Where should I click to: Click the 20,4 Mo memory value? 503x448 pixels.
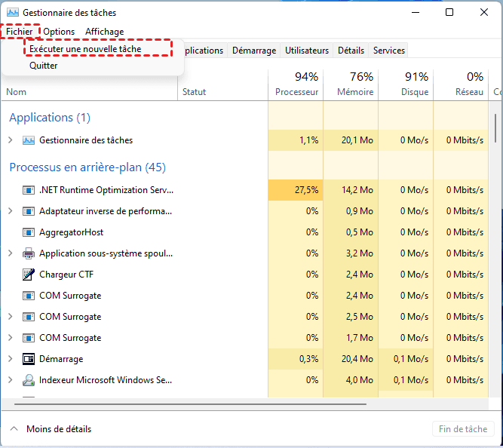click(357, 359)
